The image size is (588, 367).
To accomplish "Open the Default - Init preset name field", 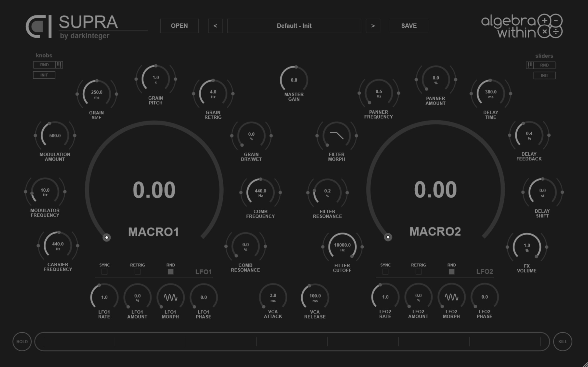I will [294, 26].
